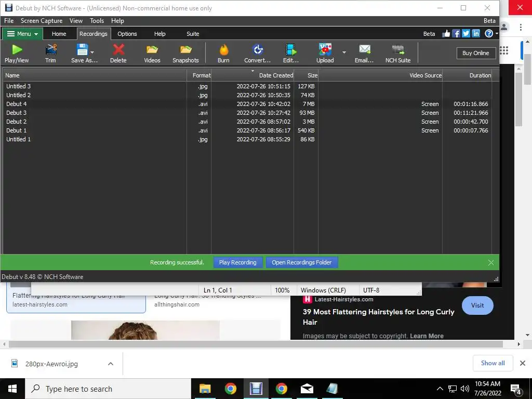532x399 pixels.
Task: Click the Facebook share icon
Action: 456,34
